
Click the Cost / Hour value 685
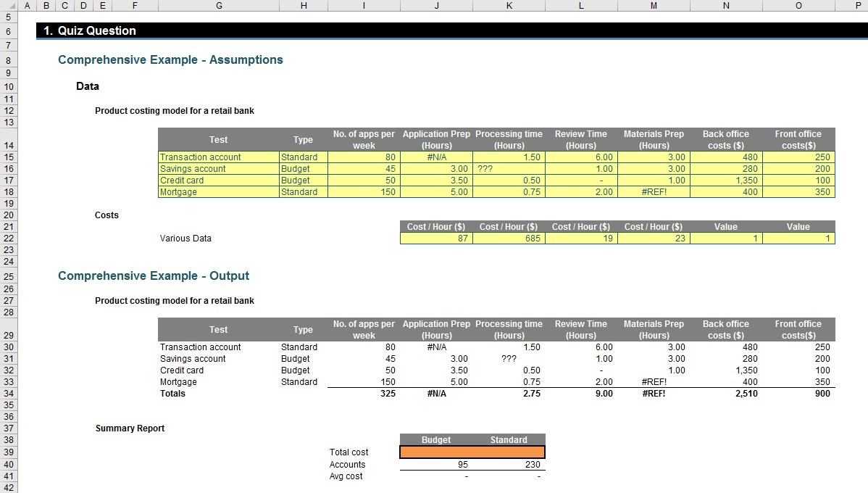(509, 238)
